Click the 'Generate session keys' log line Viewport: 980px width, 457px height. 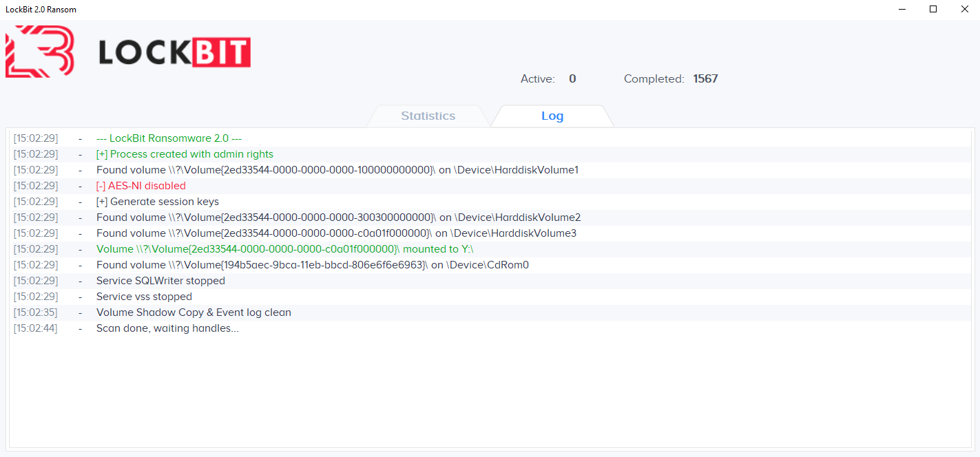click(x=490, y=202)
